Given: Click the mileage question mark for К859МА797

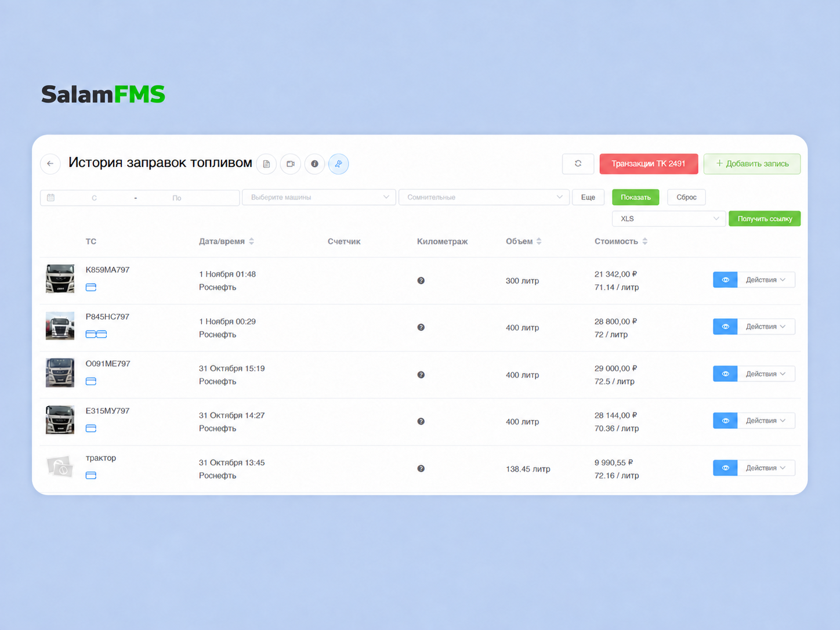Looking at the screenshot, I should pos(421,281).
